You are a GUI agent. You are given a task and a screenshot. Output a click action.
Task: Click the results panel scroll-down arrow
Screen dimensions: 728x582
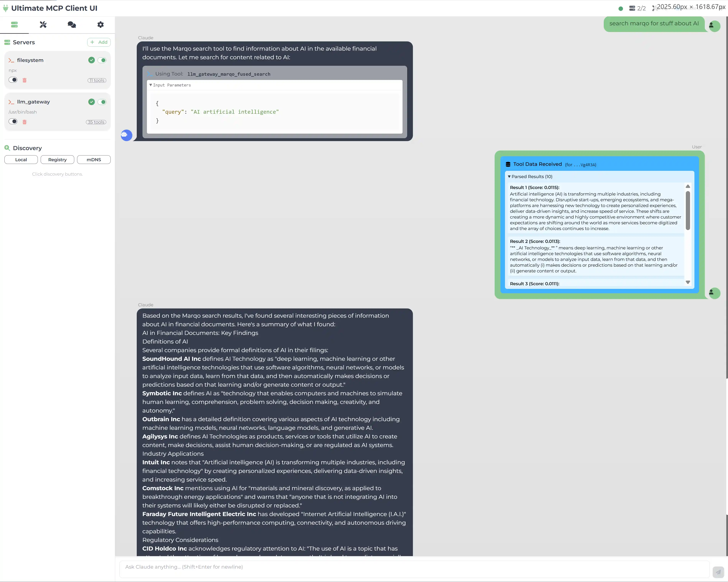click(688, 282)
